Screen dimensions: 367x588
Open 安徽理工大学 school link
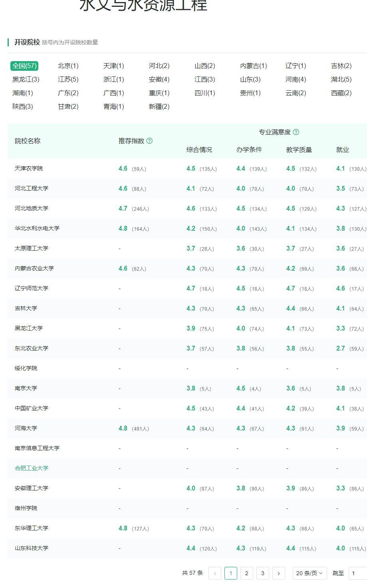32,488
